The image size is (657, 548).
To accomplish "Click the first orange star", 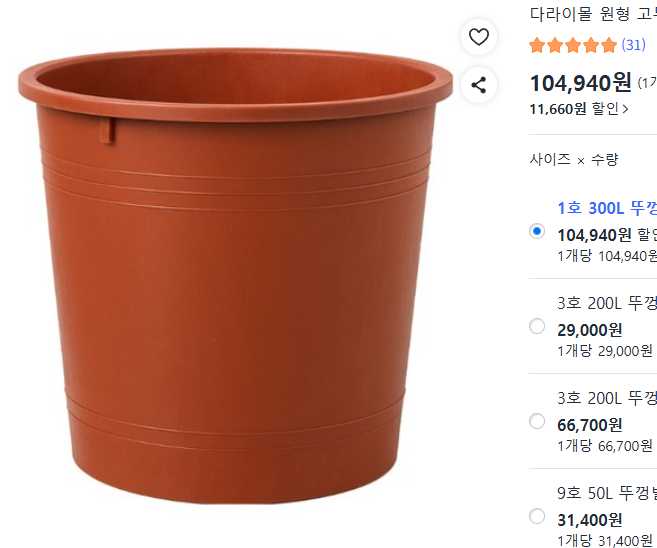I will [537, 45].
